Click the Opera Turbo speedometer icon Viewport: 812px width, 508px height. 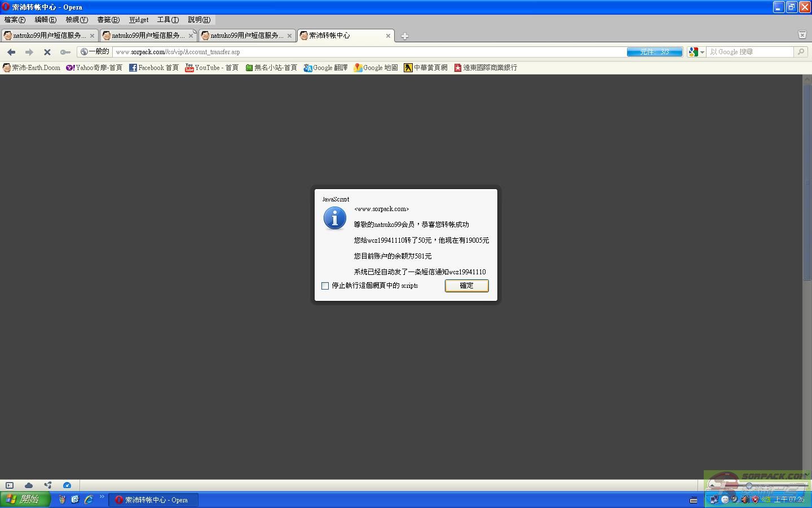67,485
